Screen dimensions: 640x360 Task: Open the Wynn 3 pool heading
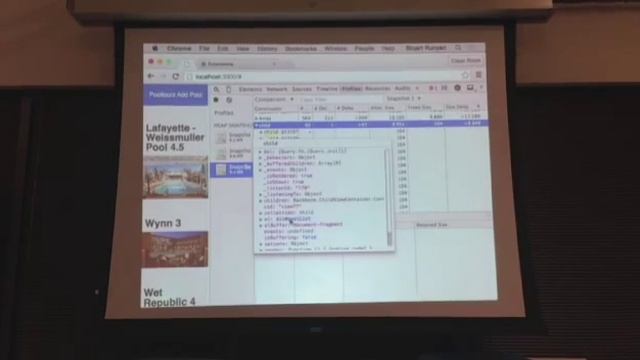162,223
